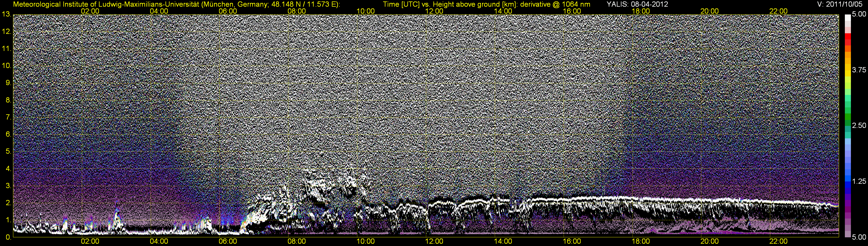Click the 20:00 label on the bottom time axis
This screenshot has width=868, height=246.
[x=710, y=242]
